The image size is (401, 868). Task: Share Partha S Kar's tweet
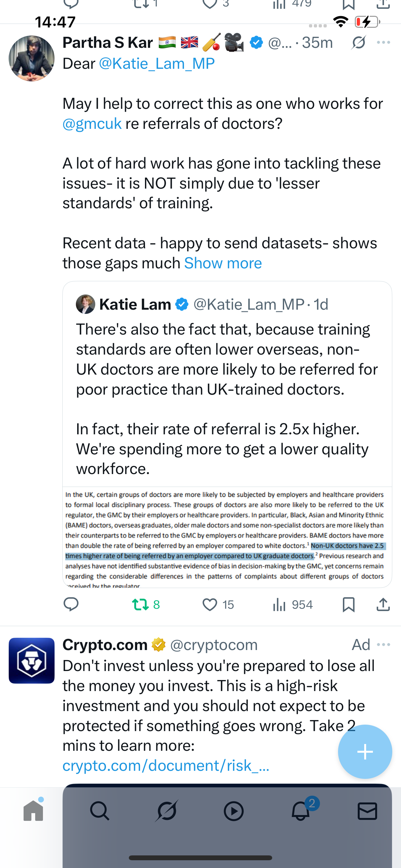pos(383,604)
